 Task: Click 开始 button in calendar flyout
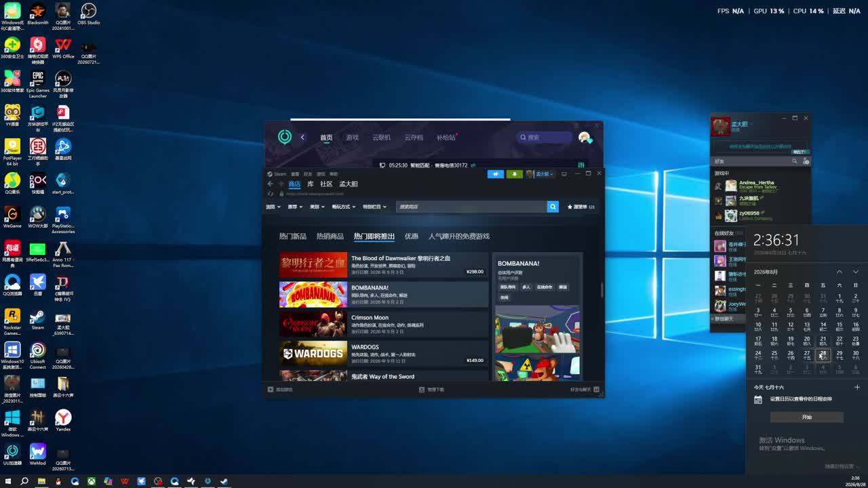pos(807,418)
